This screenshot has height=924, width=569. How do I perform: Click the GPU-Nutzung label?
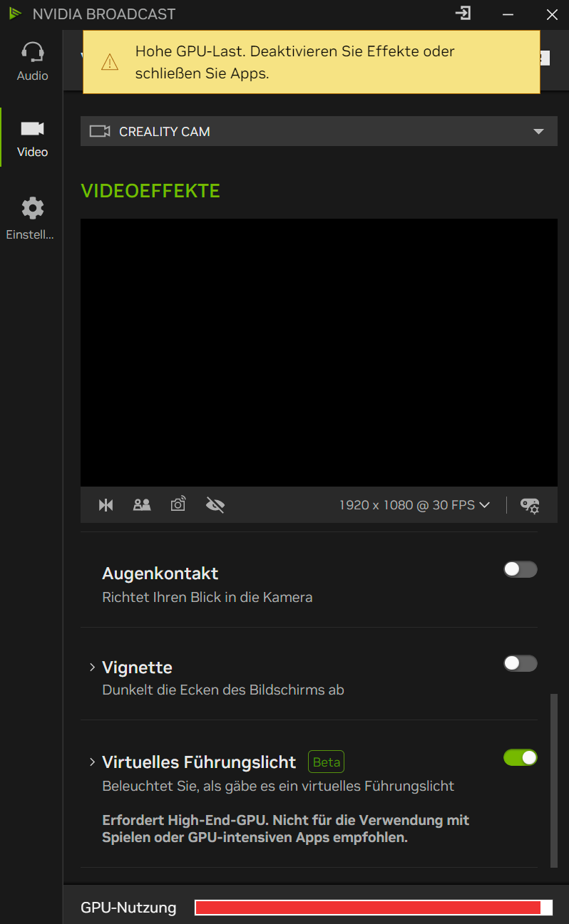coord(128,908)
